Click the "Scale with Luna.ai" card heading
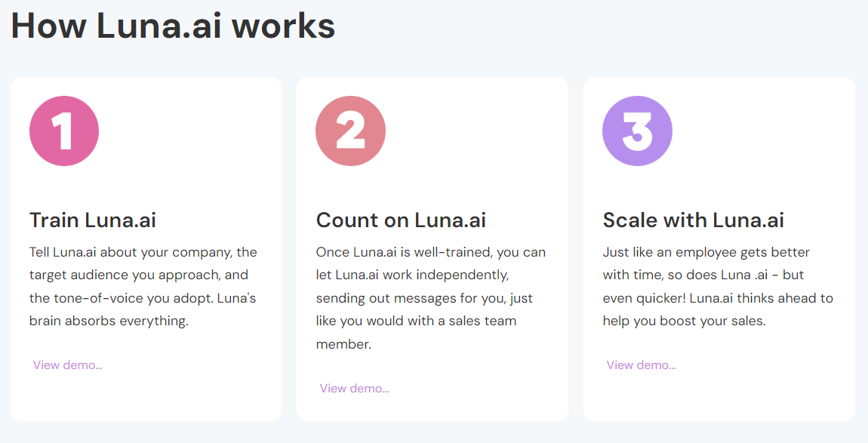 click(x=693, y=220)
